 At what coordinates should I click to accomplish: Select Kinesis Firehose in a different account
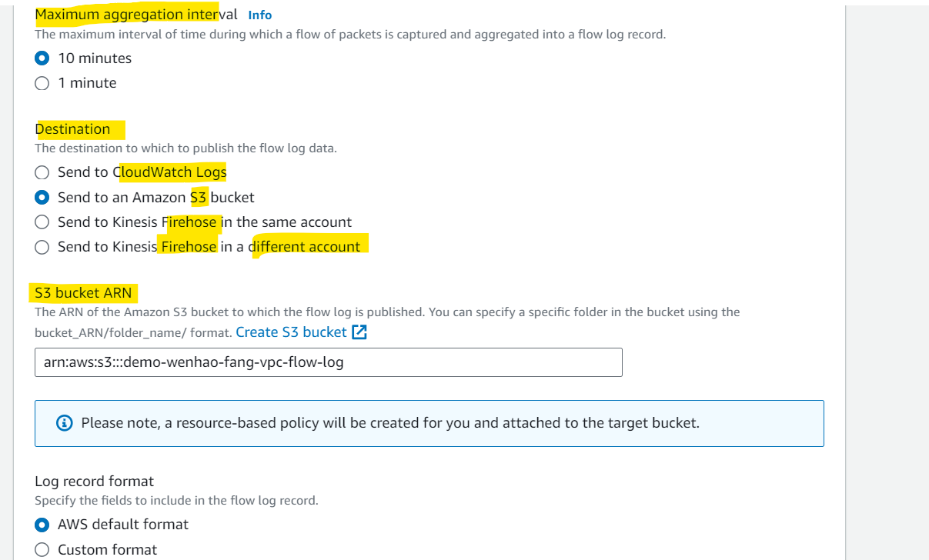click(42, 247)
